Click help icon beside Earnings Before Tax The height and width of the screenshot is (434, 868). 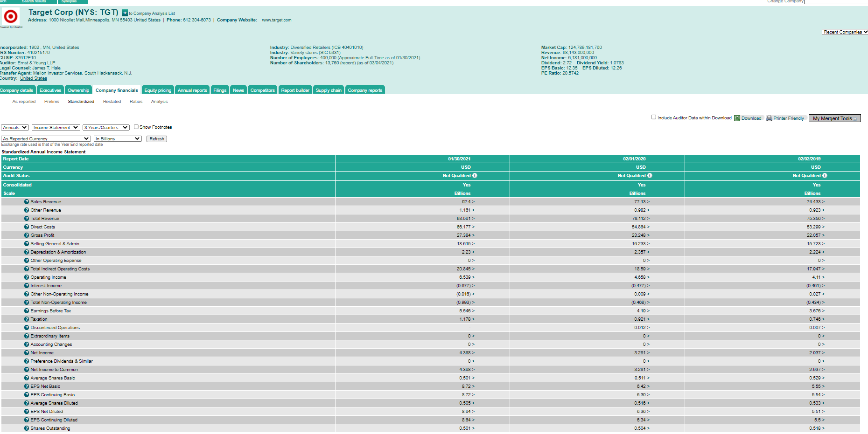coord(27,311)
